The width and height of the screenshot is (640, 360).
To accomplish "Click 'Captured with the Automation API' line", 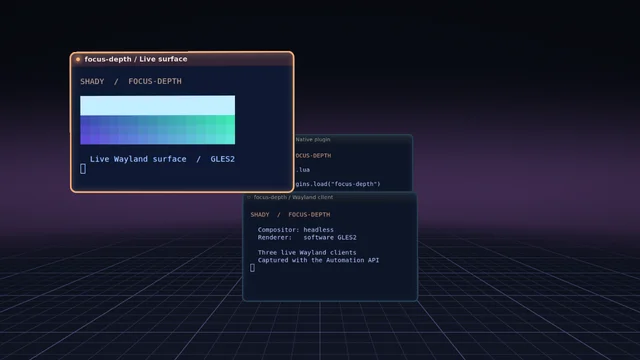I will (x=318, y=260).
